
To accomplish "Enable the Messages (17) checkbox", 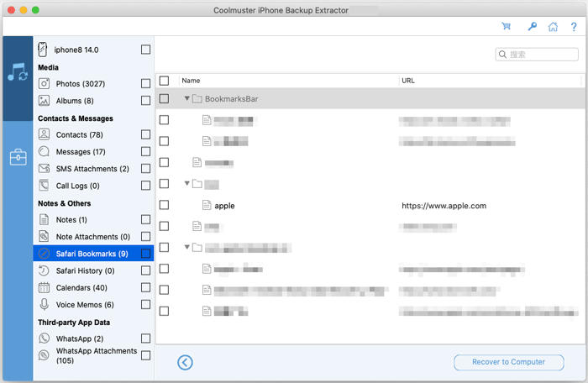I will coord(146,151).
